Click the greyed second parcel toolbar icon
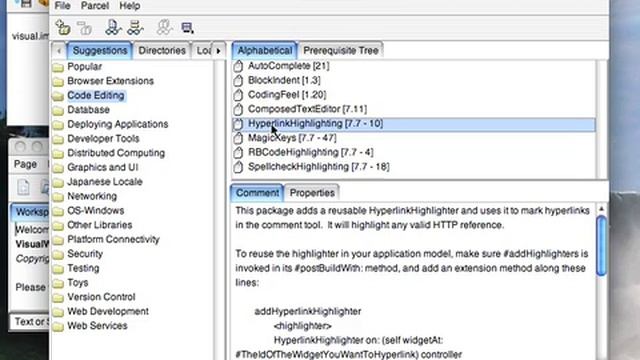The image size is (640, 360). pyautogui.click(x=85, y=28)
